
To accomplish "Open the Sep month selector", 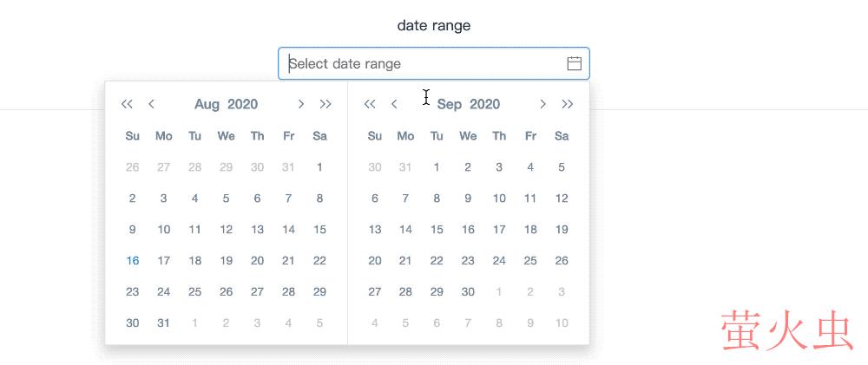I will click(450, 104).
